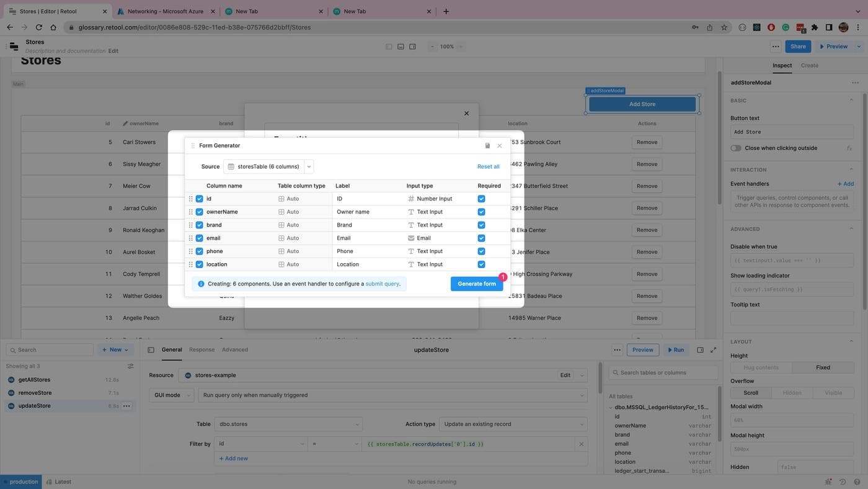Click the zoom out minus icon
Image resolution: width=868 pixels, height=489 pixels.
tap(432, 47)
